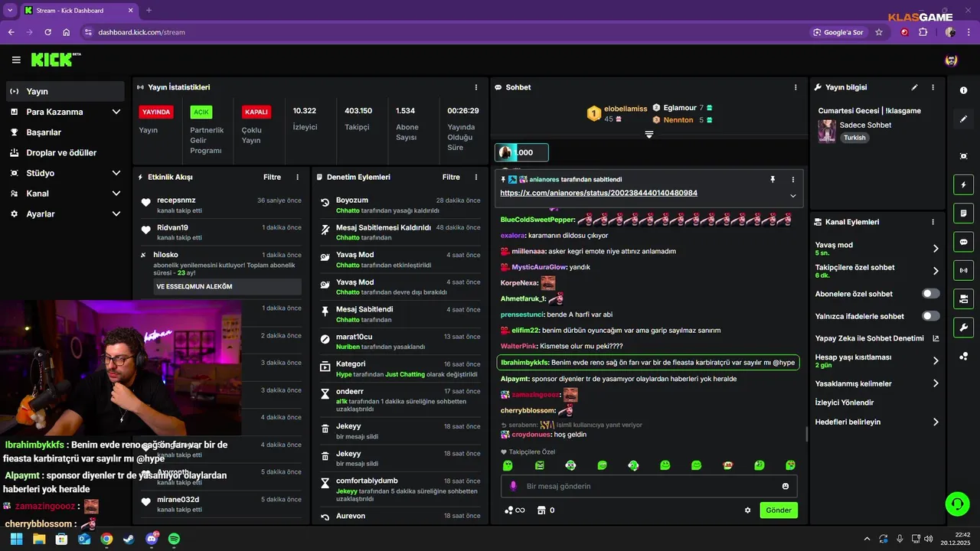Click the chat scrollbar

(806, 434)
